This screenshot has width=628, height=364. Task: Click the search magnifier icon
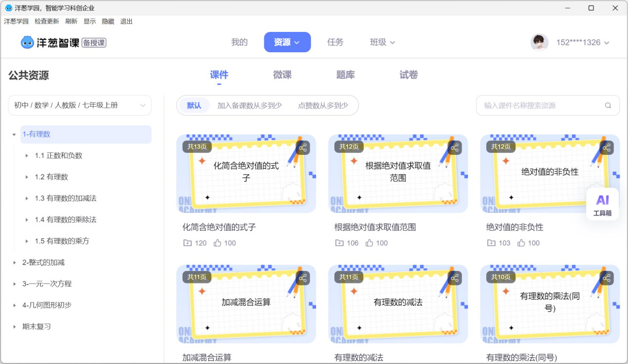coord(608,105)
